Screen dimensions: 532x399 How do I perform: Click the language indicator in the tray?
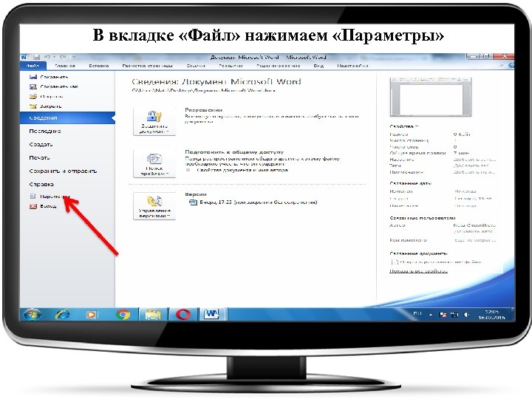417,314
